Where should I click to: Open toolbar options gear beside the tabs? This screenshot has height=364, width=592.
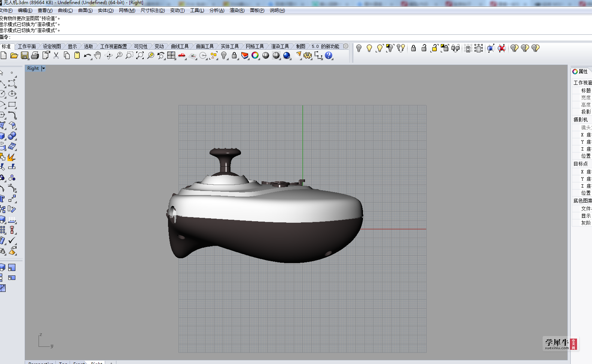click(346, 46)
